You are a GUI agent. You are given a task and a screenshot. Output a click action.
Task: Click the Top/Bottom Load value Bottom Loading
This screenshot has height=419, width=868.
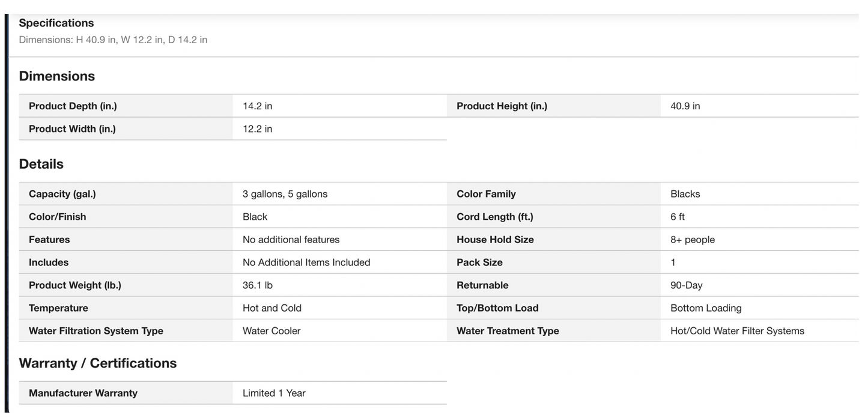click(x=706, y=308)
